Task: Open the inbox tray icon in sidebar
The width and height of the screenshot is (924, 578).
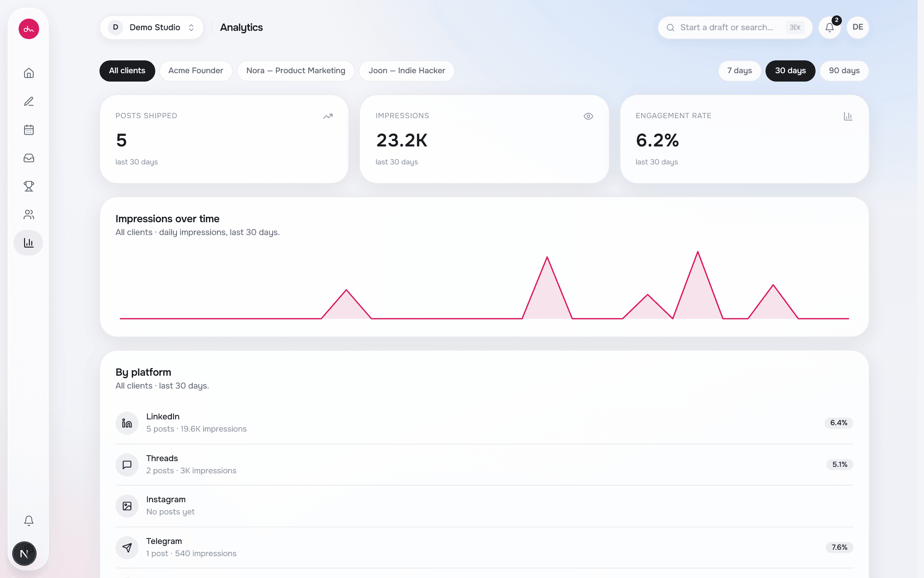Action: (29, 158)
